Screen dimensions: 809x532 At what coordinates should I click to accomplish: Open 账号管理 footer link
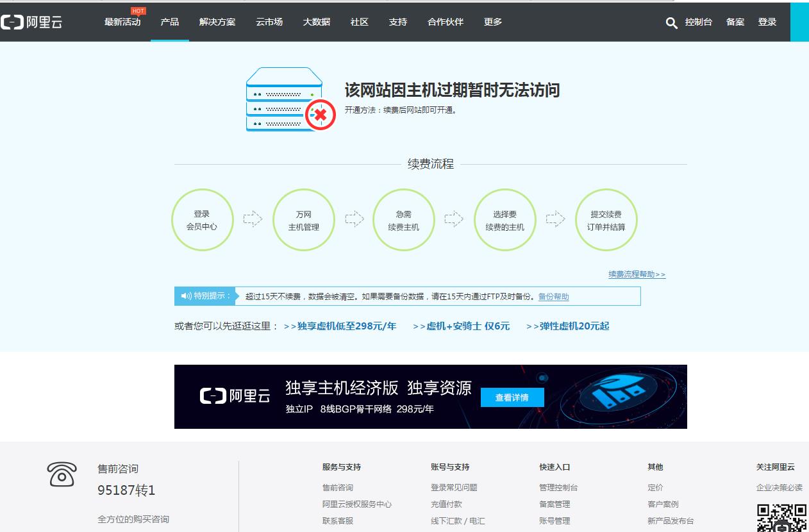tap(555, 521)
